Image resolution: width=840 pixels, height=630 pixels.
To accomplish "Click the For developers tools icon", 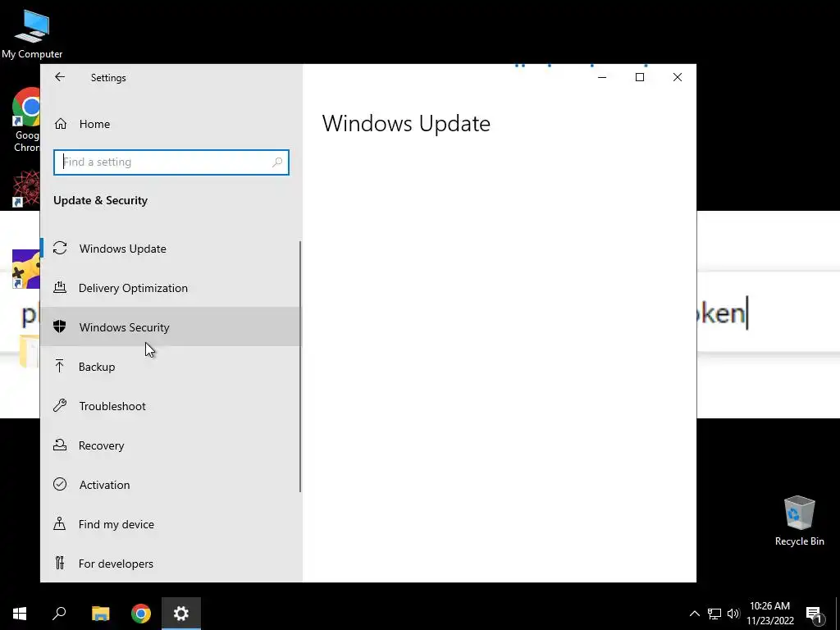I will pyautogui.click(x=59, y=563).
